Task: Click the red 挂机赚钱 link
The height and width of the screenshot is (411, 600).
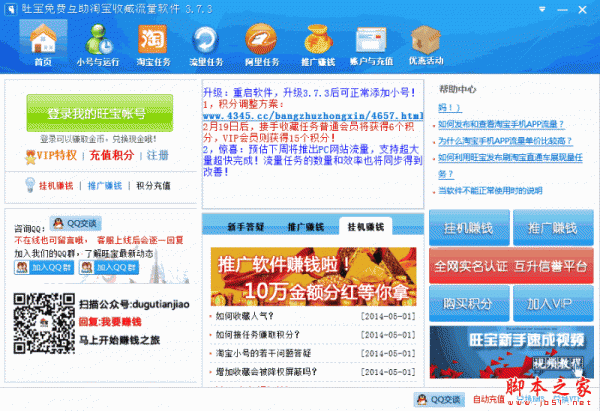Action: 56,186
